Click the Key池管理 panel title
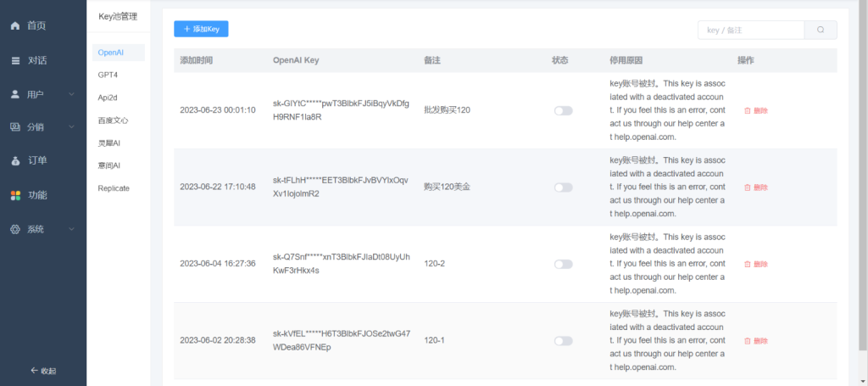The width and height of the screenshot is (868, 386). pyautogui.click(x=117, y=17)
